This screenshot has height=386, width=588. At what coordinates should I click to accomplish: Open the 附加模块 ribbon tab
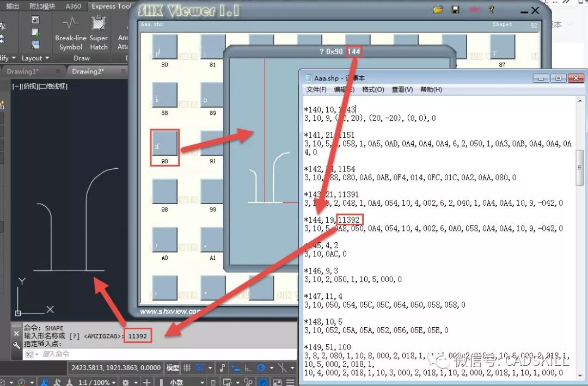pyautogui.click(x=42, y=6)
